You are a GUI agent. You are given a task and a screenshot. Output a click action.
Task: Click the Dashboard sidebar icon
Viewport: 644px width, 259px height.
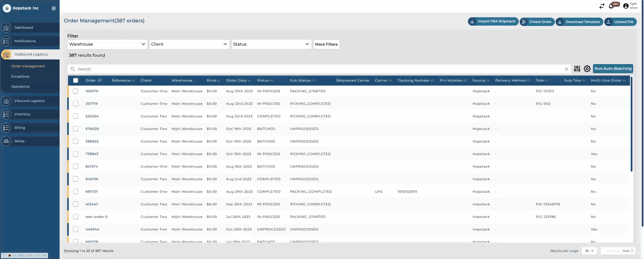[x=6, y=27]
